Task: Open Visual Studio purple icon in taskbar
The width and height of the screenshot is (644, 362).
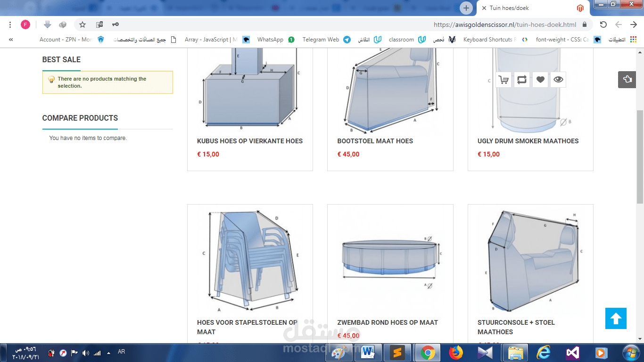Action: pyautogui.click(x=572, y=352)
